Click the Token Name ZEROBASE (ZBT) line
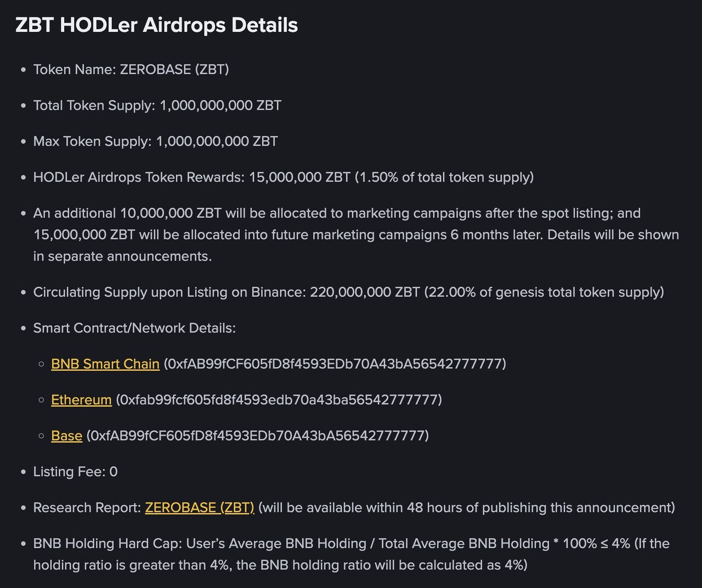The width and height of the screenshot is (702, 588). [x=131, y=70]
